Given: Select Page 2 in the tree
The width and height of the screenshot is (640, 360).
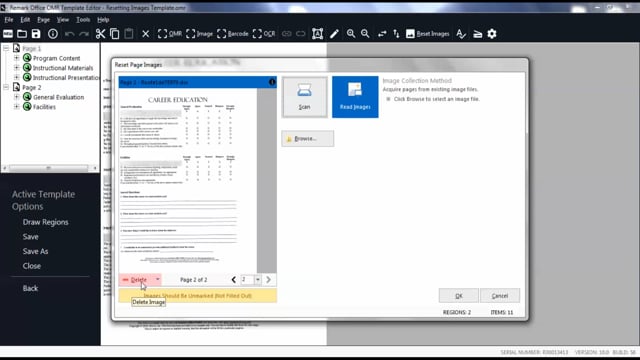Looking at the screenshot, I should [x=31, y=87].
